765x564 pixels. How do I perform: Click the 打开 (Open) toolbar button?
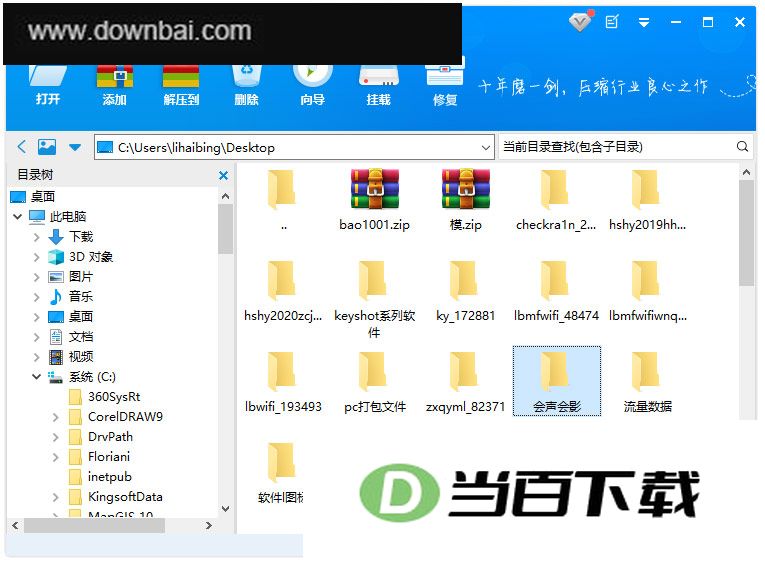[x=48, y=87]
